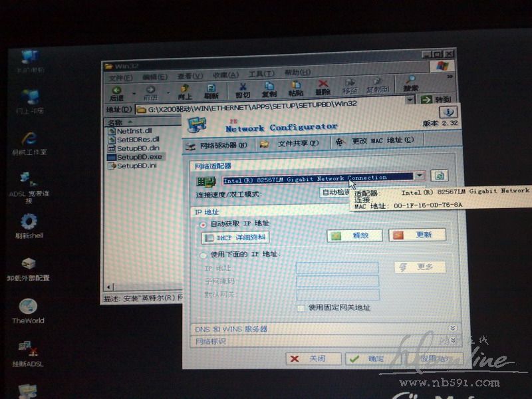Click the Network Configurator logo icon

coord(197,125)
